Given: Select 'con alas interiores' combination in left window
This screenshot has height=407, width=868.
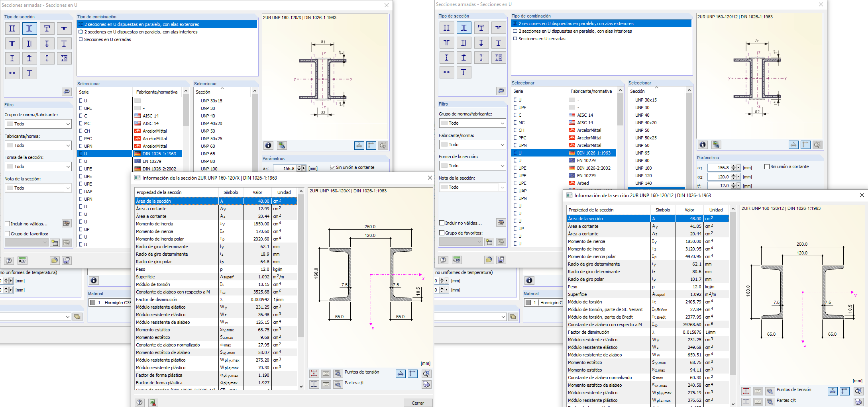Looking at the screenshot, I should coord(167,32).
